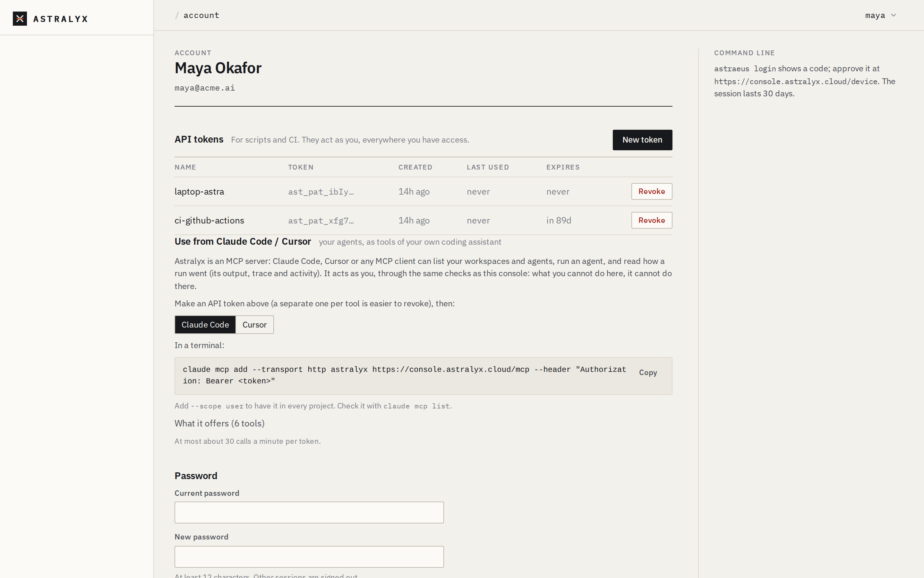The image size is (924, 578).
Task: Click the console.astralyx.cloud/device URL text
Action: click(796, 82)
